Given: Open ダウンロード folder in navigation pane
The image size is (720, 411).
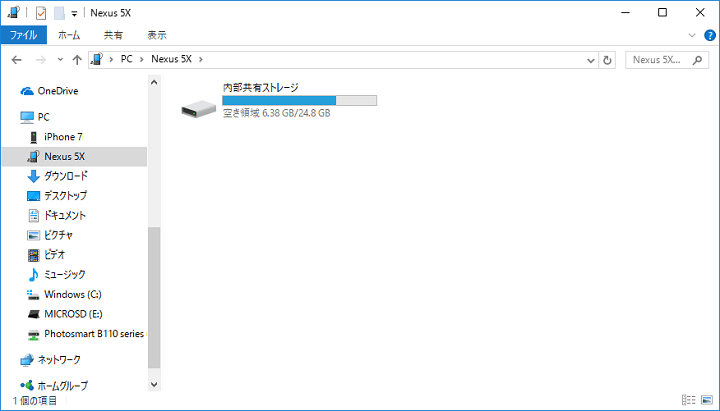Looking at the screenshot, I should pos(57,176).
